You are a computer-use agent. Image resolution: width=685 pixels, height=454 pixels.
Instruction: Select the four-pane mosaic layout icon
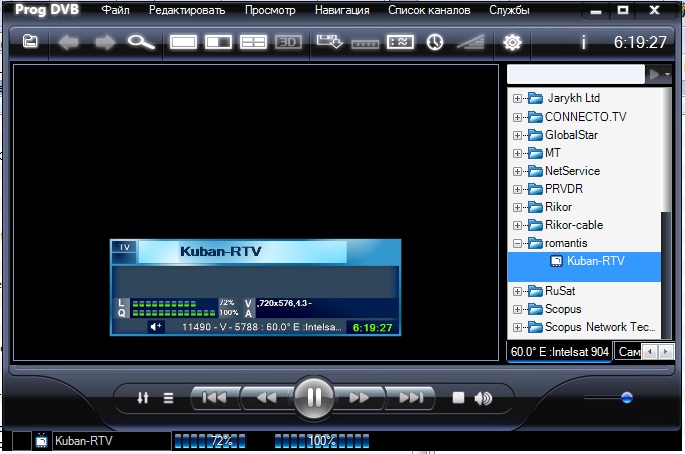coord(253,42)
